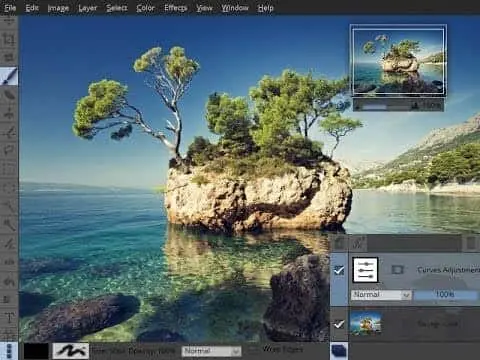Select the Lasso selection tool
Screen dimensions: 480x360
(x=9, y=150)
